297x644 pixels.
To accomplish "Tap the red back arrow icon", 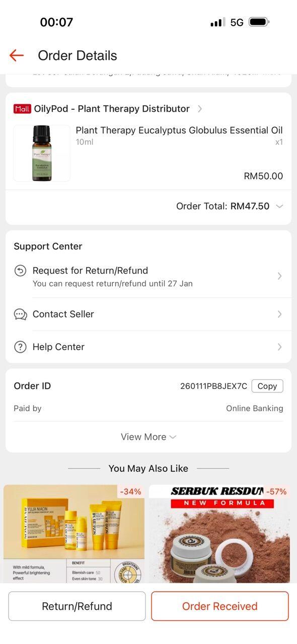I will [x=17, y=55].
